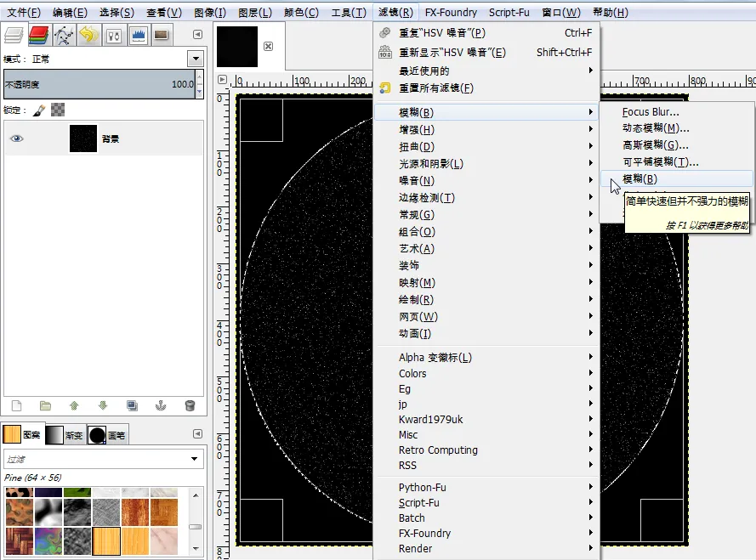Open the 图层(L) menu
756x560 pixels.
click(254, 12)
